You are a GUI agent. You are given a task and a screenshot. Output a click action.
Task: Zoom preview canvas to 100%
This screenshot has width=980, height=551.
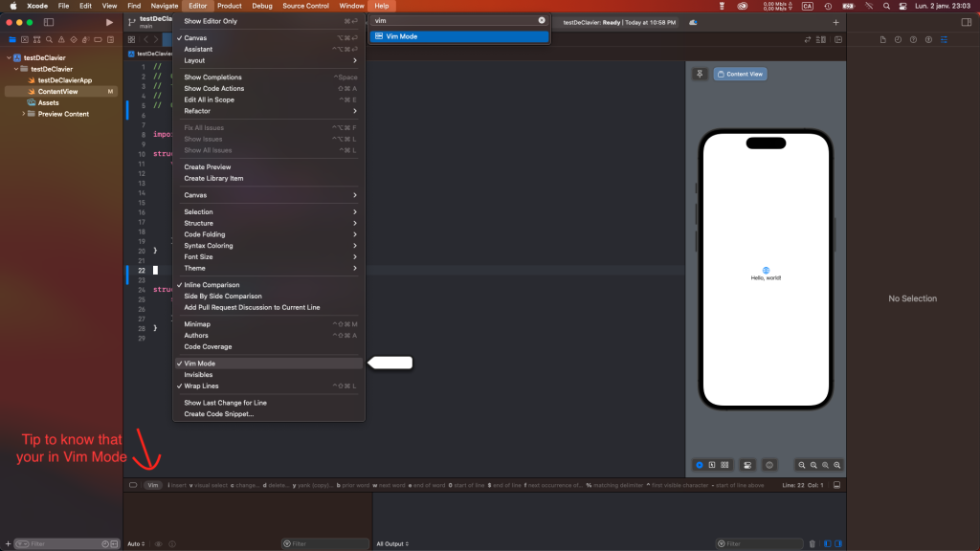(813, 465)
